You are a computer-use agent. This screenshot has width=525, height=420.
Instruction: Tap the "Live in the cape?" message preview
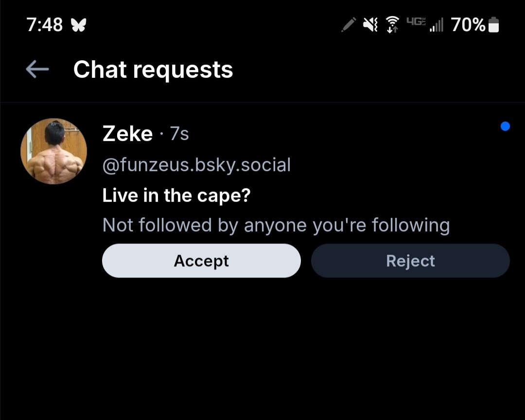pos(176,195)
